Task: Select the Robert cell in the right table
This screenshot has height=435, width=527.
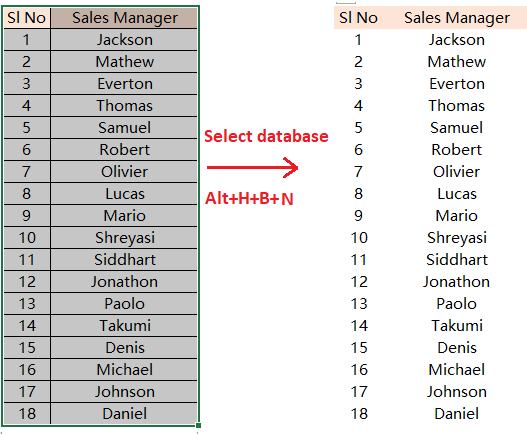Action: pyautogui.click(x=456, y=150)
